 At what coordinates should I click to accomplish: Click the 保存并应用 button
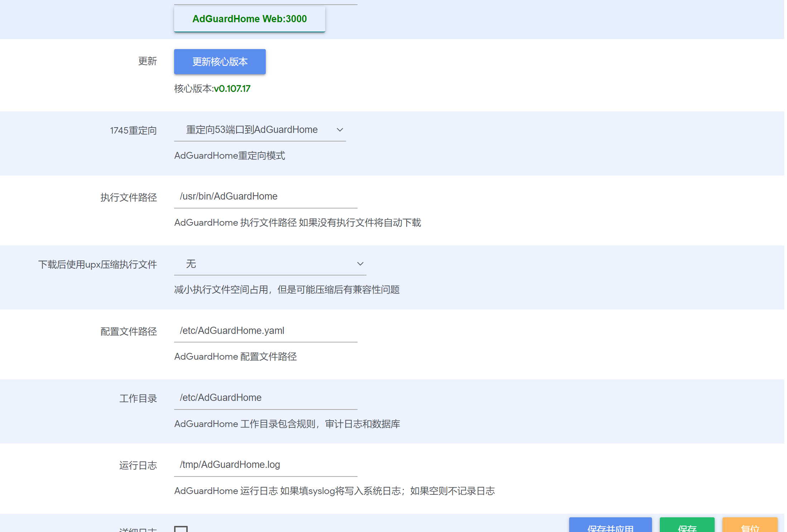pos(610,525)
